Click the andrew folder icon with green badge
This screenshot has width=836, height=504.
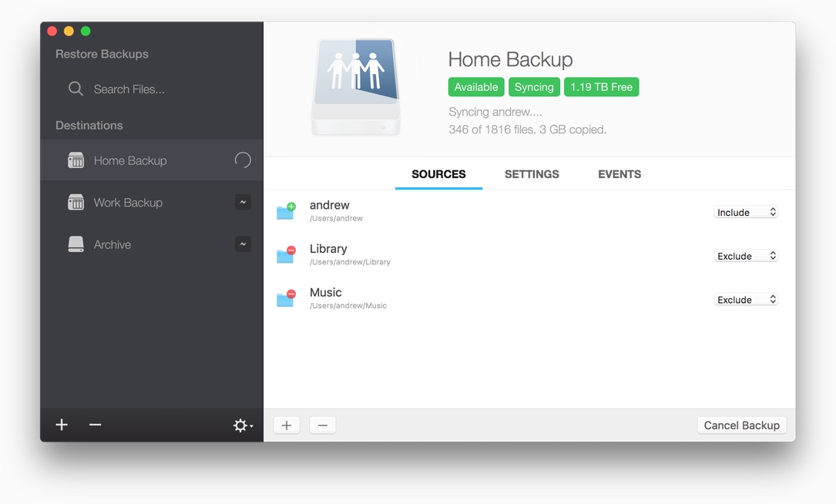click(287, 211)
